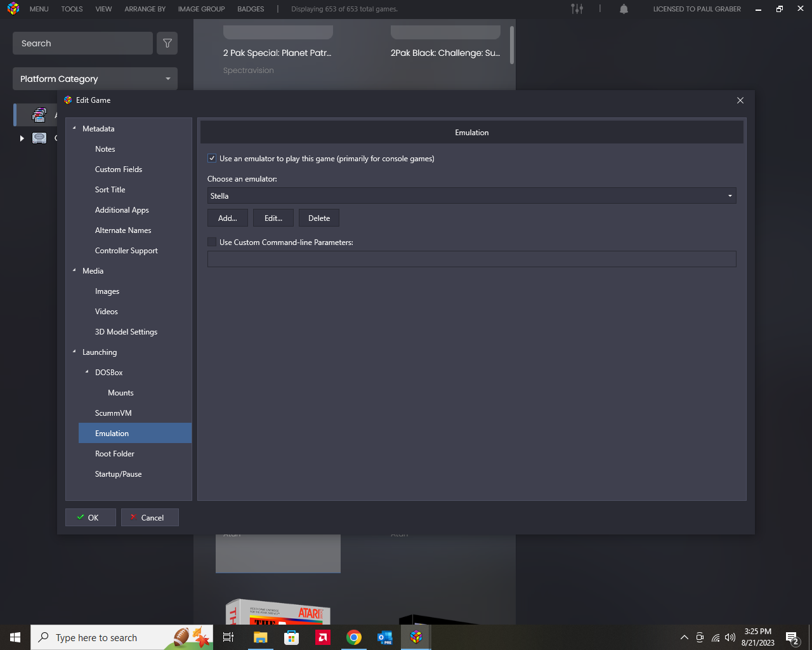Expand the console platform sidebar node

22,138
